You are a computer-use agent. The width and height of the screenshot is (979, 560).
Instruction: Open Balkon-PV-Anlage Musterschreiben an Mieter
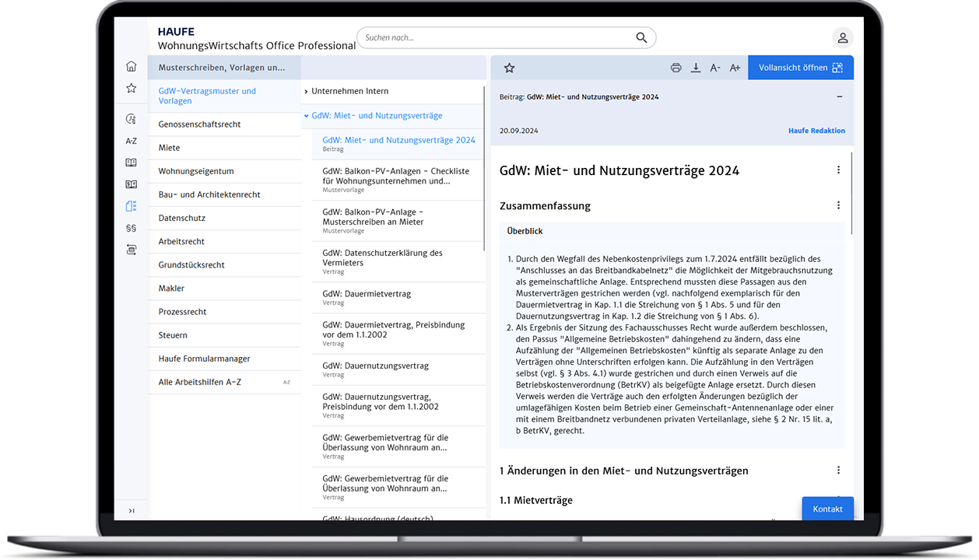click(398, 221)
